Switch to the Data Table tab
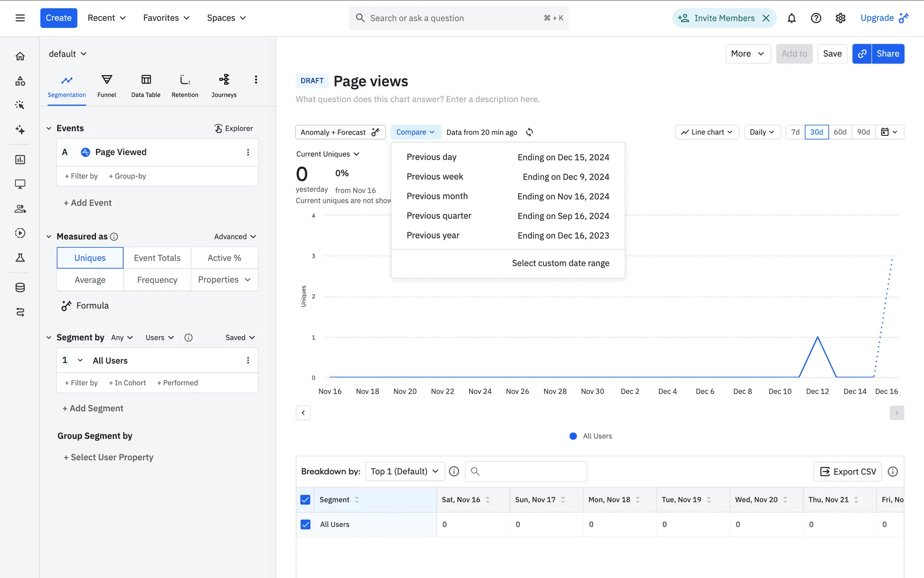This screenshot has height=578, width=924. pos(146,86)
